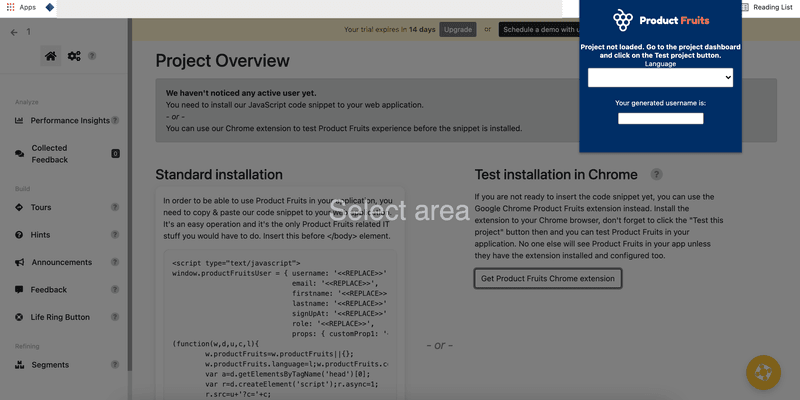Screen dimensions: 800x400
Task: Click the Life Ring Button icon
Action: coord(20,317)
